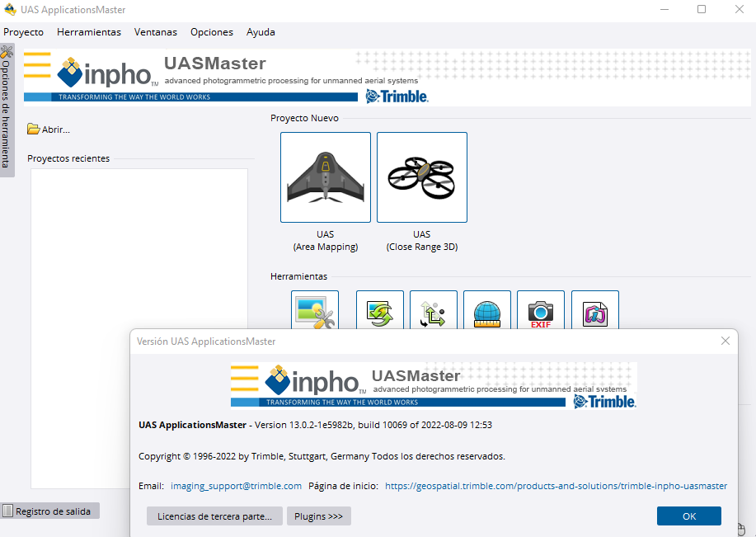This screenshot has height=537, width=756.
Task: Open the imaging_support@trimble.com email link
Action: tap(237, 486)
